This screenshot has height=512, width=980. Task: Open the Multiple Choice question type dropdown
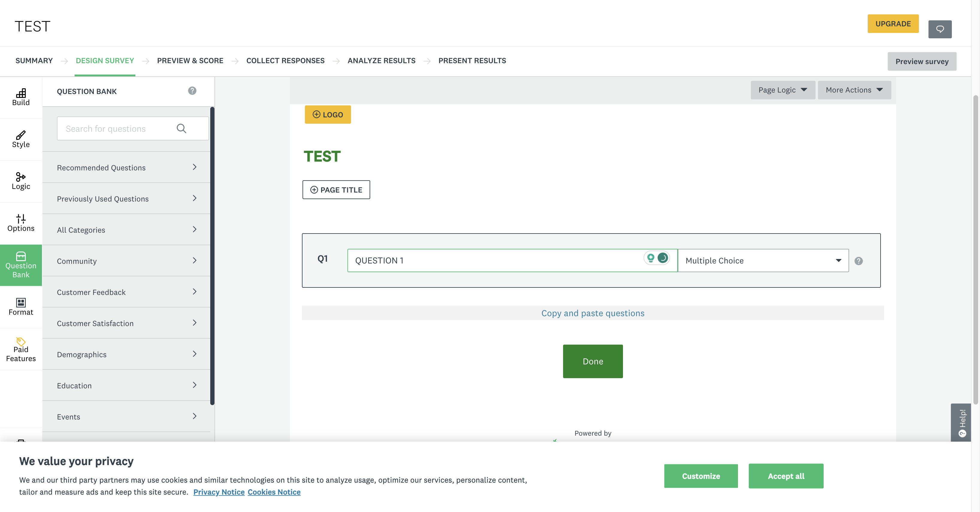click(763, 260)
